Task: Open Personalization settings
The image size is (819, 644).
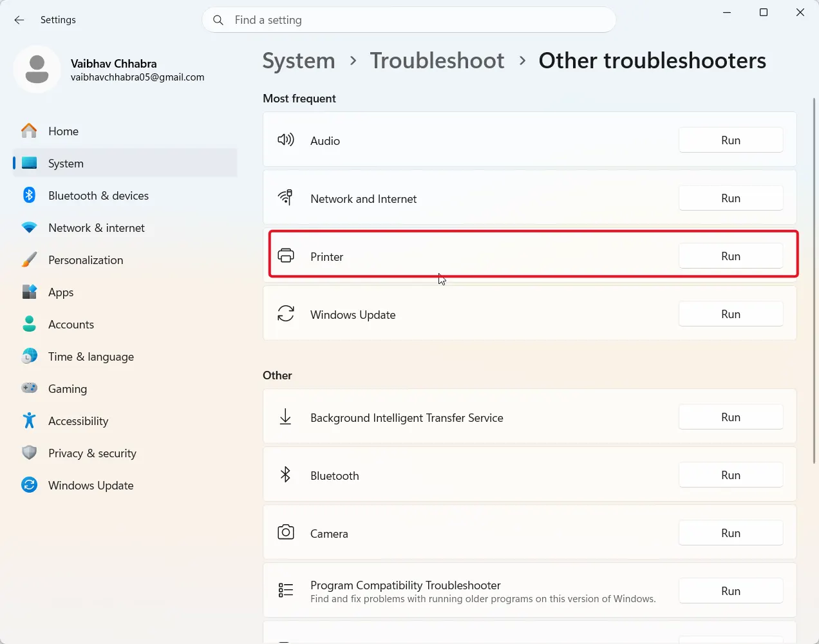Action: 125,260
